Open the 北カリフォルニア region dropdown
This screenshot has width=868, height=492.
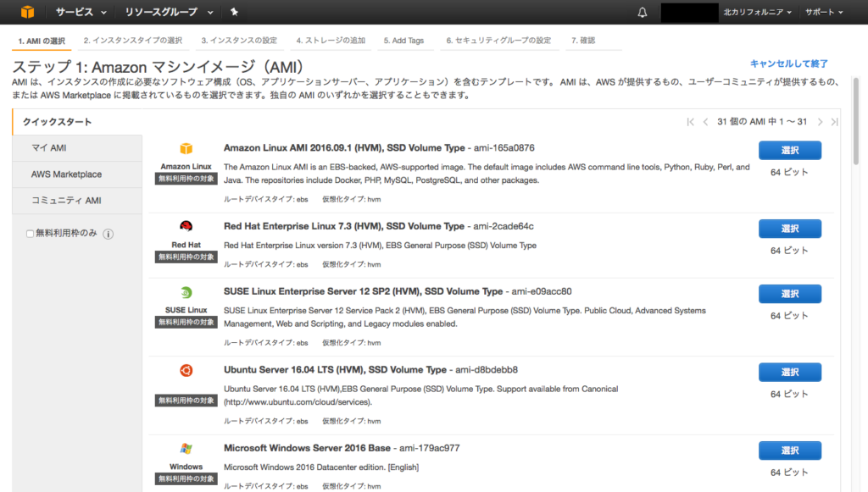point(757,12)
